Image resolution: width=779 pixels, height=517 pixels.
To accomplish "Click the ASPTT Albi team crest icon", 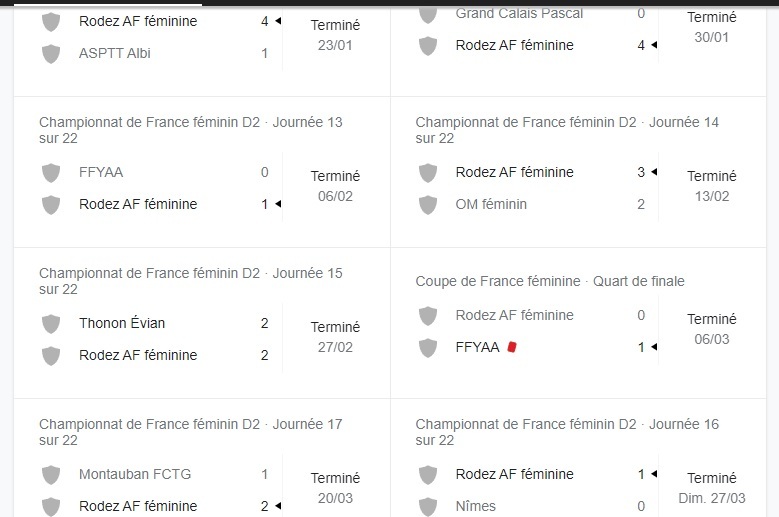I will [x=51, y=53].
